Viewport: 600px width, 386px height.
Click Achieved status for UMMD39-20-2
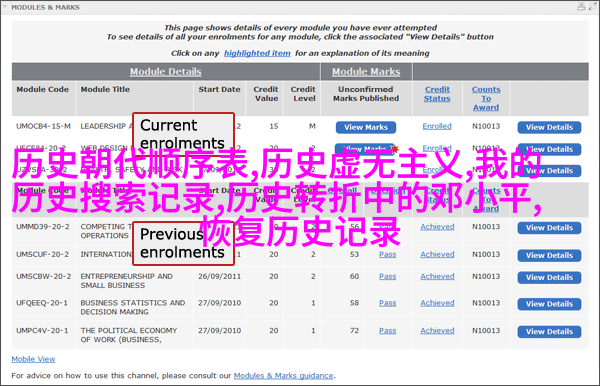coord(437,226)
